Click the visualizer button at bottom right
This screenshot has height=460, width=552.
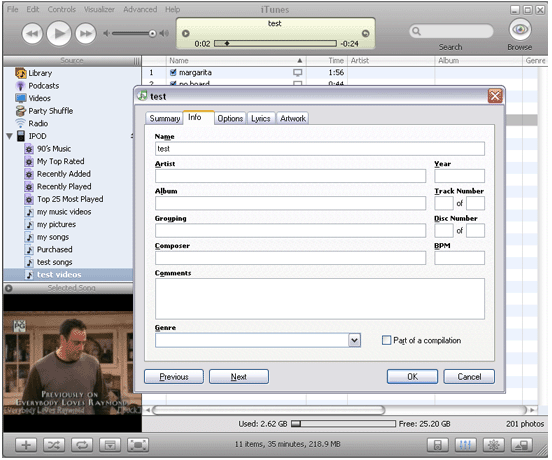[494, 445]
